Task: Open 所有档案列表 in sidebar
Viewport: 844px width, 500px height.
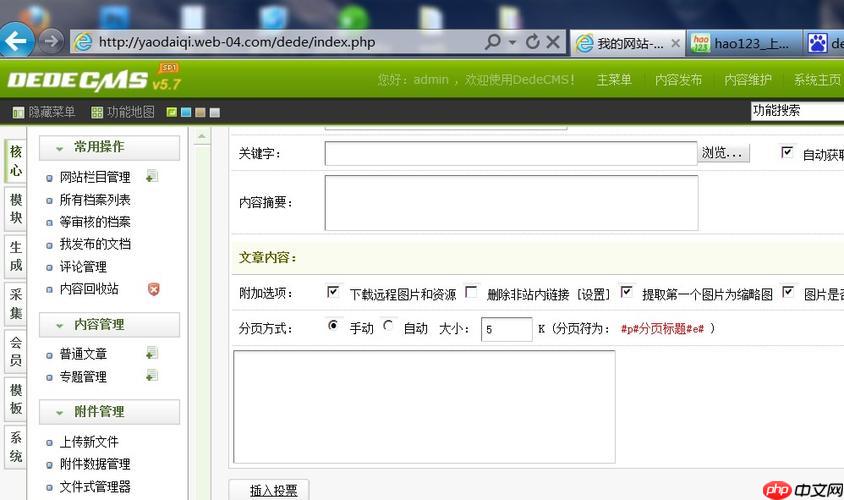Action: click(95, 200)
